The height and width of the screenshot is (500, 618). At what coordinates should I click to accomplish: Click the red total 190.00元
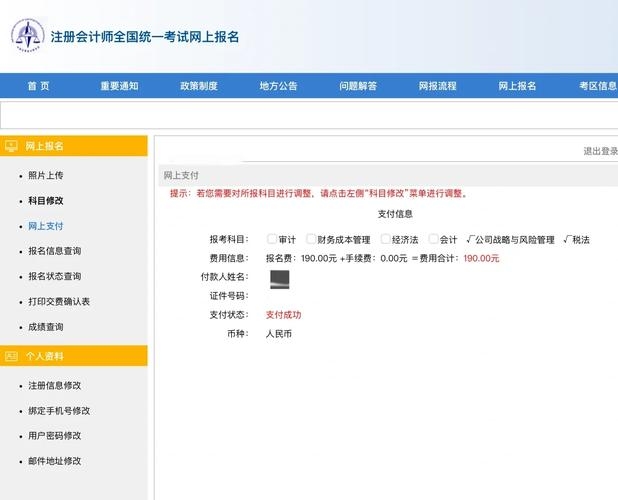tap(481, 258)
